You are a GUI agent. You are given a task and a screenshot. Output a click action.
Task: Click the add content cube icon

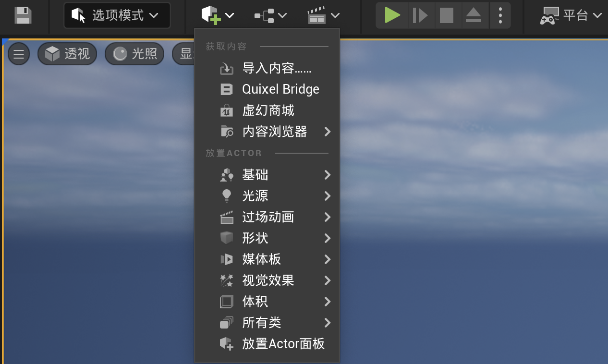[x=211, y=15]
